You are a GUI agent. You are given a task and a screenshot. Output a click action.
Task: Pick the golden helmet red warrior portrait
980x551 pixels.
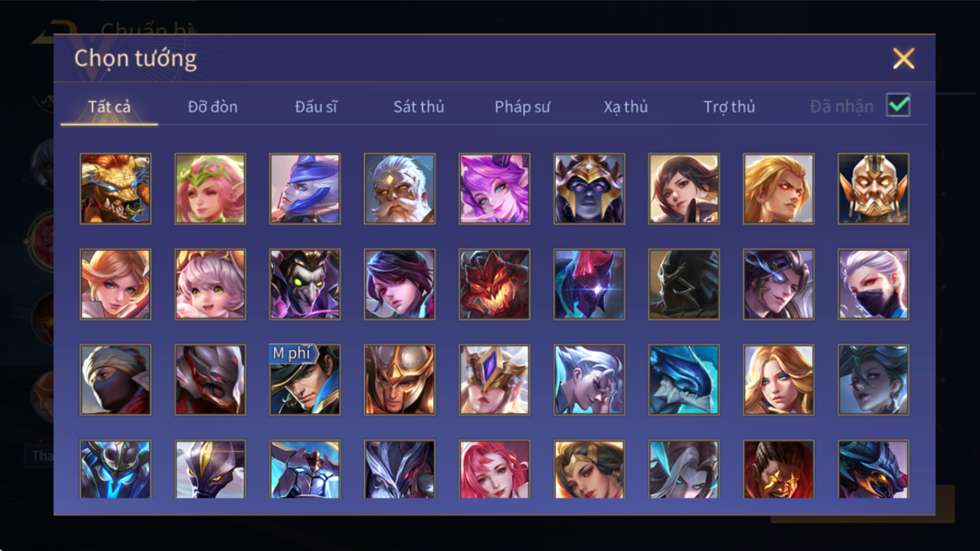tap(399, 380)
